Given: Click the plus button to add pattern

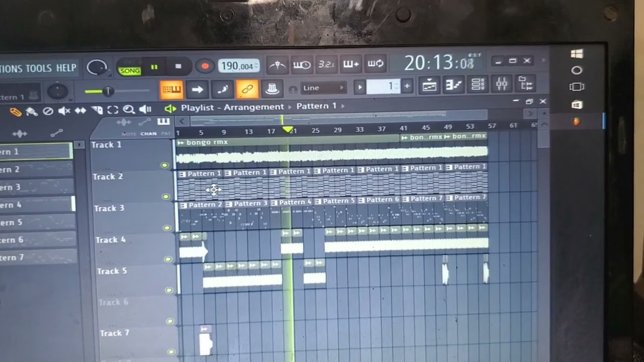Looking at the screenshot, I should pos(407,86).
